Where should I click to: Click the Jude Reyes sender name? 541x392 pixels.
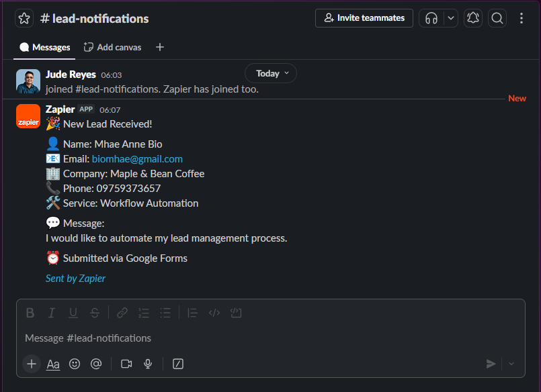point(71,75)
